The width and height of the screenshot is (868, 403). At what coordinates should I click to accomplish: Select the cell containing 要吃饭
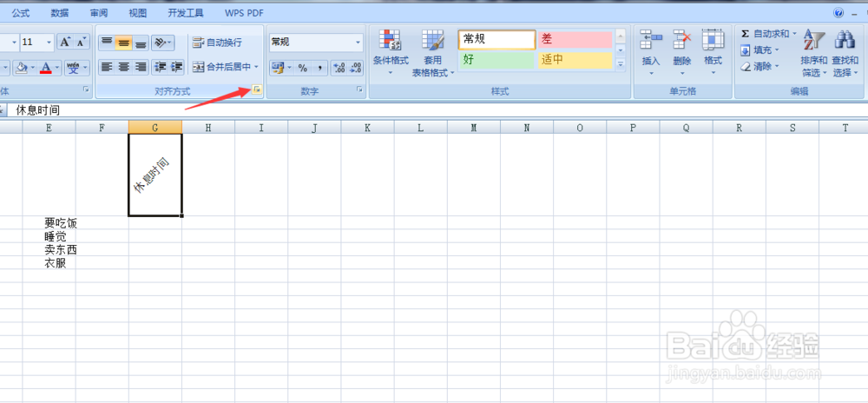49,223
